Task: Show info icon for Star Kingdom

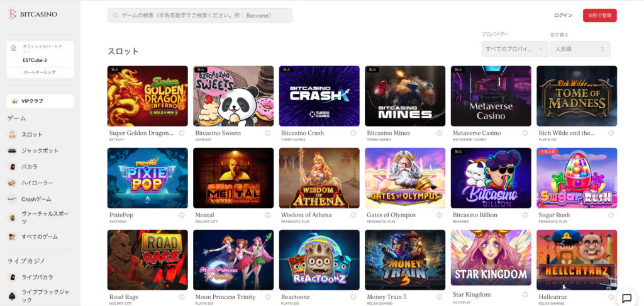Action: point(525,295)
